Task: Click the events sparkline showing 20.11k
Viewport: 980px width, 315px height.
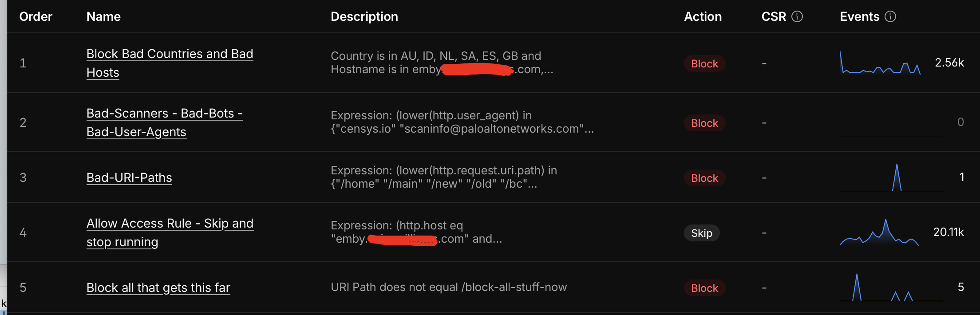Action: tap(879, 232)
